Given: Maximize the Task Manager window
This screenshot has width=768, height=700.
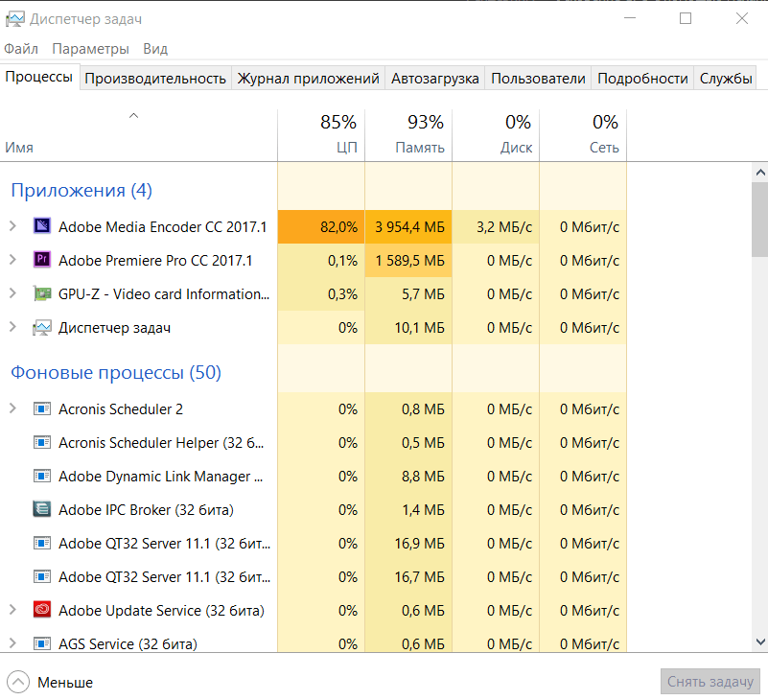Looking at the screenshot, I should click(x=686, y=18).
